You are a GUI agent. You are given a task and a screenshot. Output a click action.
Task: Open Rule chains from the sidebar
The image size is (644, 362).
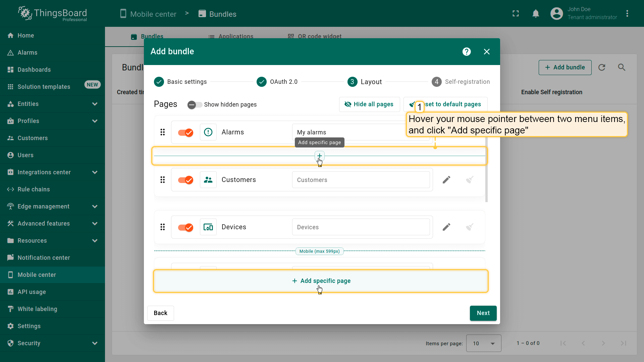(x=34, y=189)
